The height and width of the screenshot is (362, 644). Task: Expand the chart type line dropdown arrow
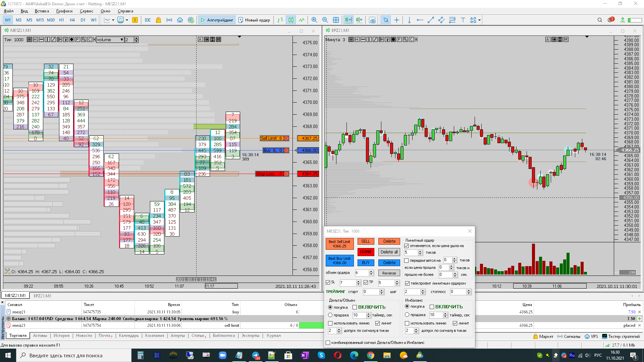click(113, 20)
